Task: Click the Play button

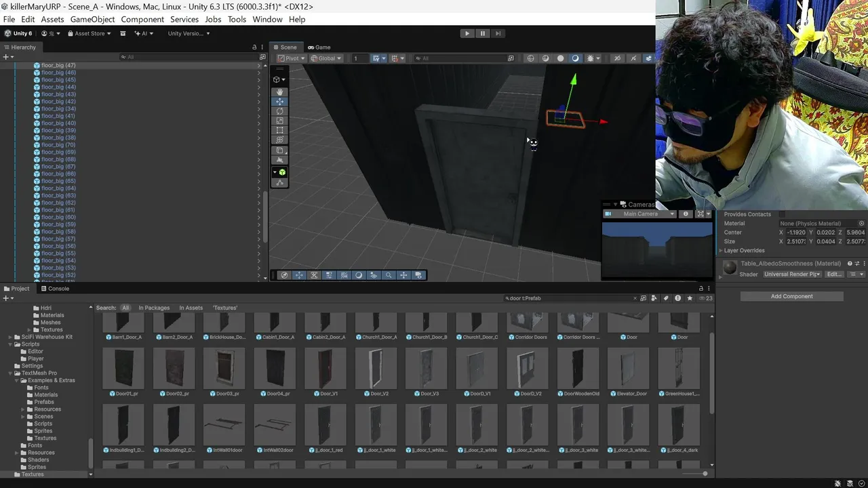Action: pos(467,33)
